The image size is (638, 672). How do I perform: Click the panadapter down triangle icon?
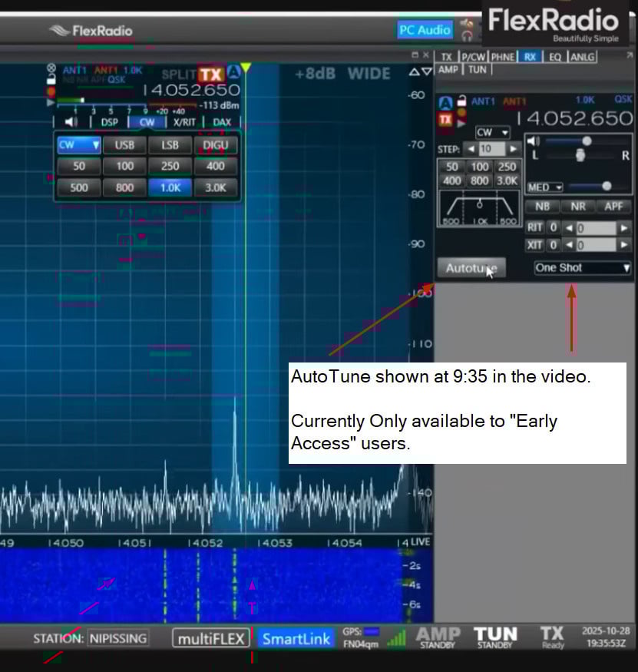tap(427, 72)
